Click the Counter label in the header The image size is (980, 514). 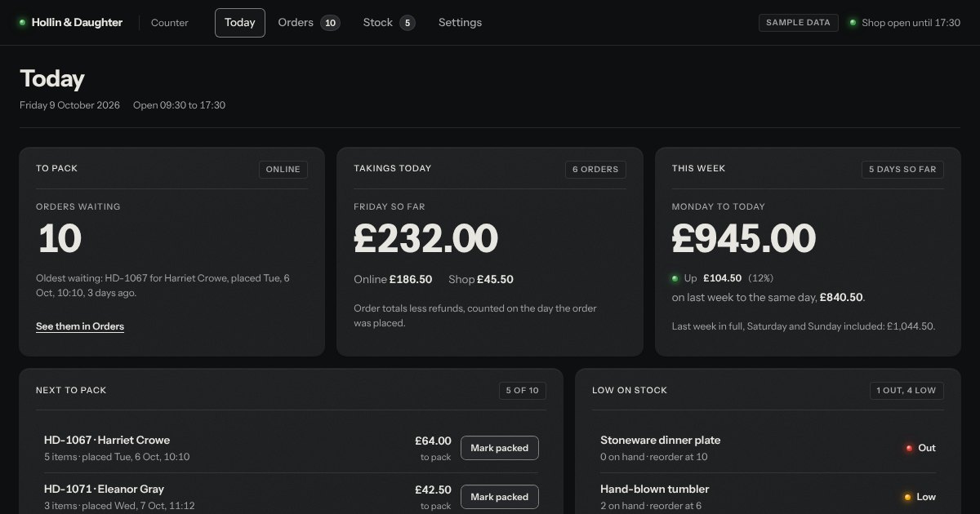(x=170, y=23)
